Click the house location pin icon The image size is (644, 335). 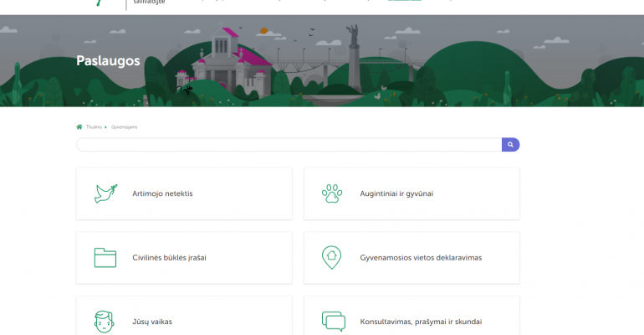click(331, 258)
